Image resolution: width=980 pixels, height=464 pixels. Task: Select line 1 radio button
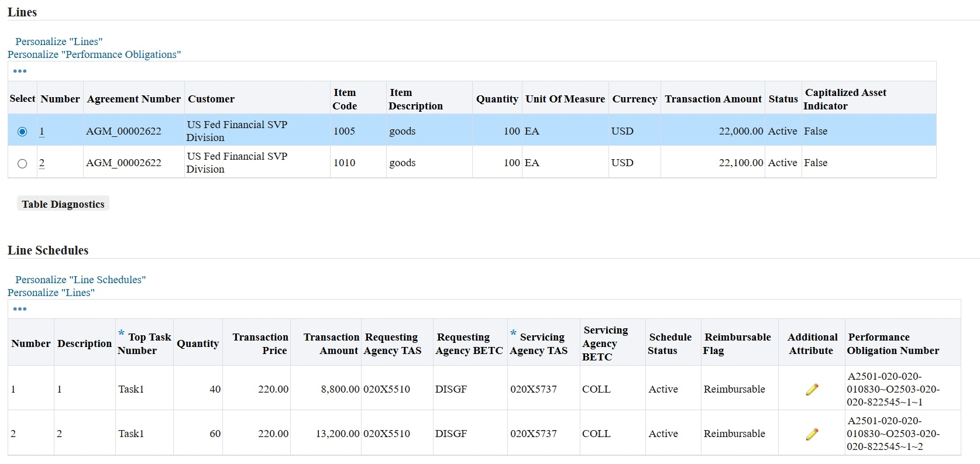tap(22, 132)
